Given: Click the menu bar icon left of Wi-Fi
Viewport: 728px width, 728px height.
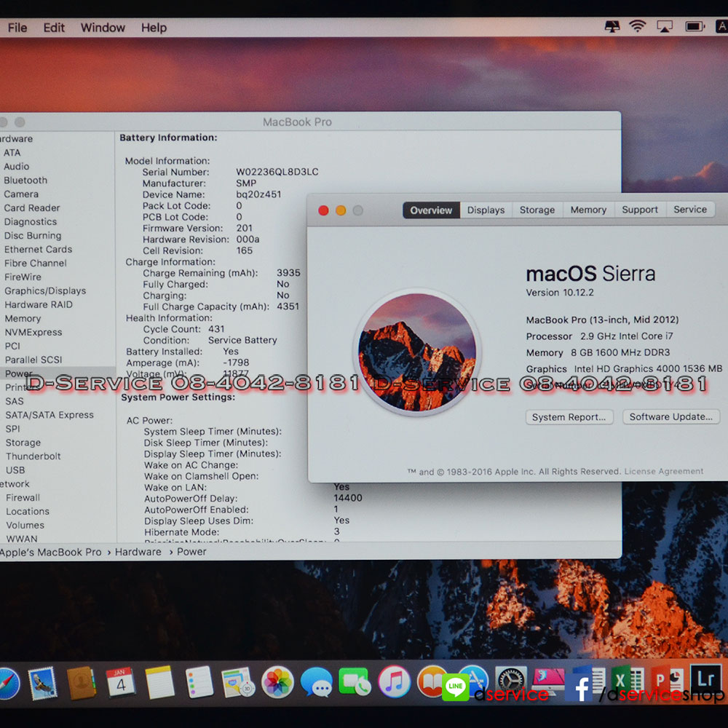Looking at the screenshot, I should [612, 26].
